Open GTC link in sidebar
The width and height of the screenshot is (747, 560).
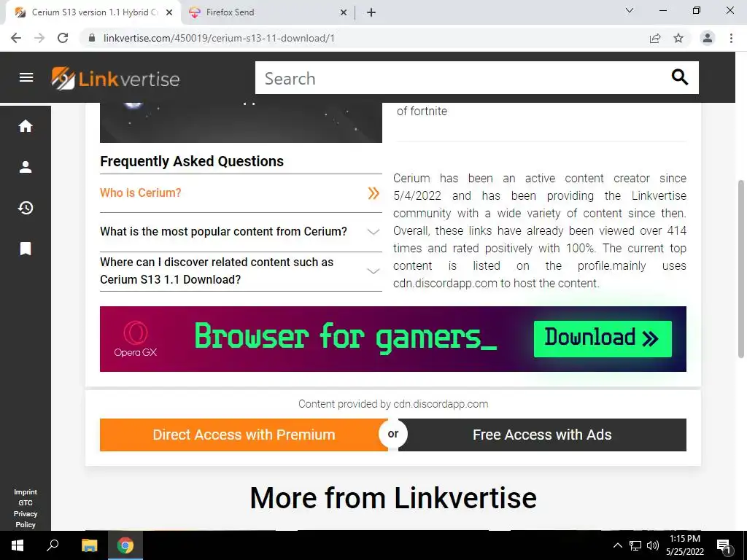(x=26, y=503)
